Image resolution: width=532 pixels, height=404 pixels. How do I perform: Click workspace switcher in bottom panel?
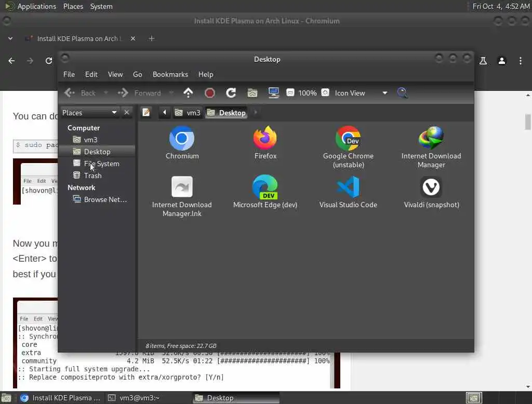[474, 398]
